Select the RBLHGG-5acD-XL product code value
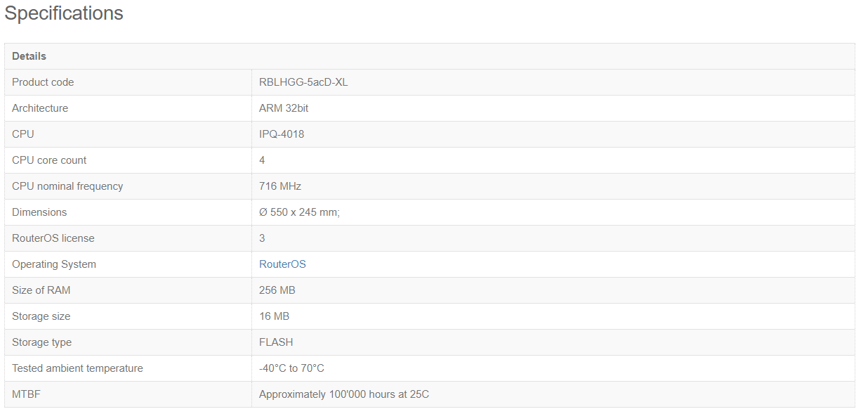Screen dimensions: 868x414 (x=303, y=82)
